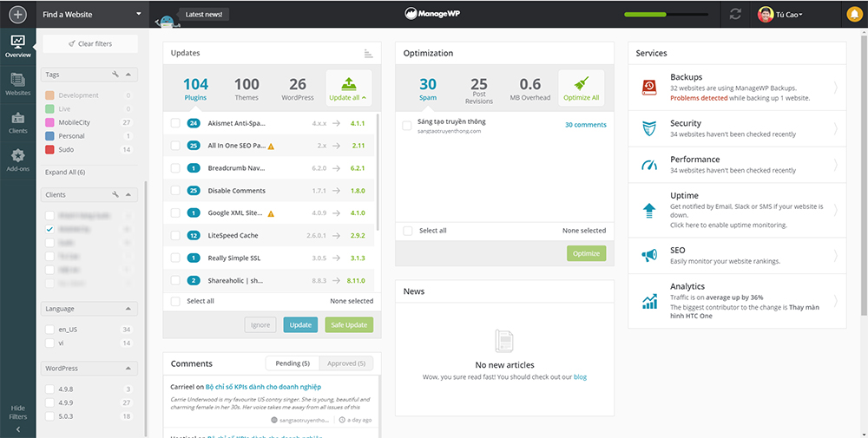Collapse the Language filter section
Image resolution: width=868 pixels, height=438 pixels.
[128, 309]
